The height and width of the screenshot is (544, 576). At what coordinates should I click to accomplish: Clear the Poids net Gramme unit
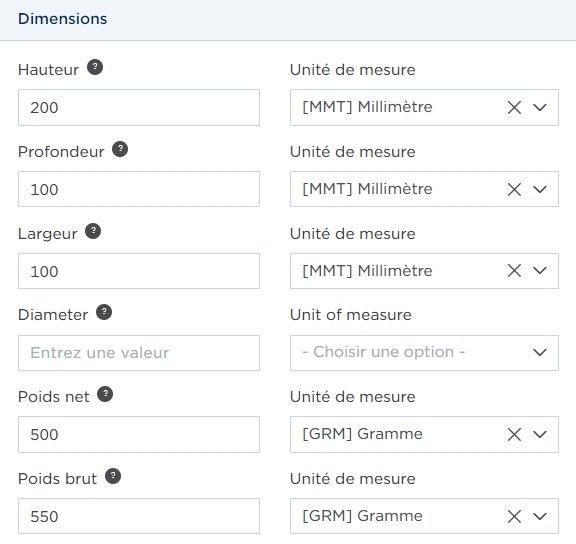click(x=514, y=435)
